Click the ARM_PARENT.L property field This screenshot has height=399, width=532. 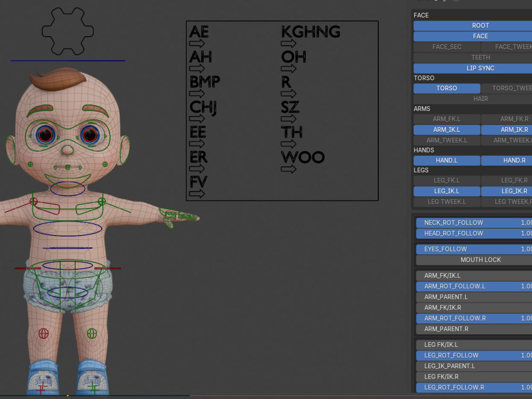pyautogui.click(x=474, y=297)
